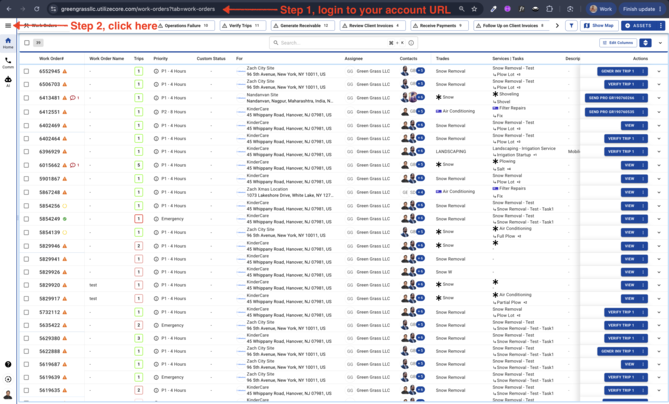
Task: Select the Operations Failure tab
Action: (186, 26)
